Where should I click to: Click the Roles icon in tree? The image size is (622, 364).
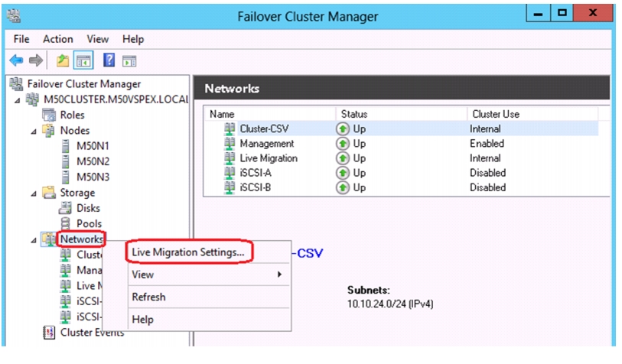pyautogui.click(x=49, y=115)
